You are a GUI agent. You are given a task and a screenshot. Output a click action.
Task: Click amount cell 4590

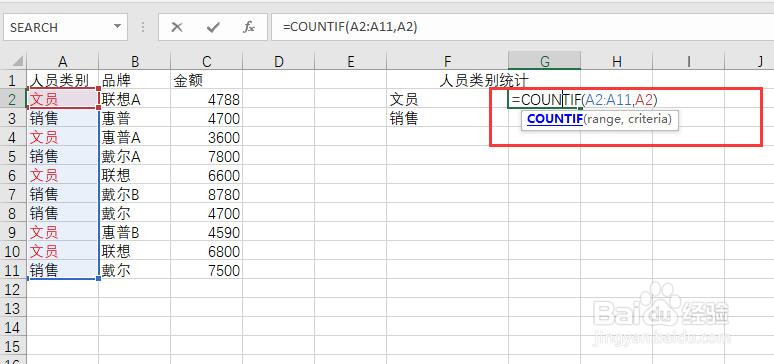(206, 232)
